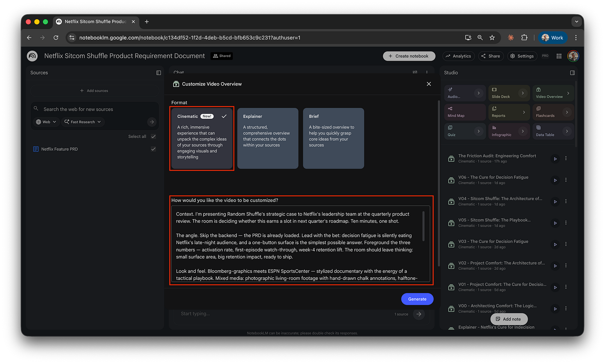The image size is (605, 364).
Task: Open notebook Settings
Action: pos(522,56)
